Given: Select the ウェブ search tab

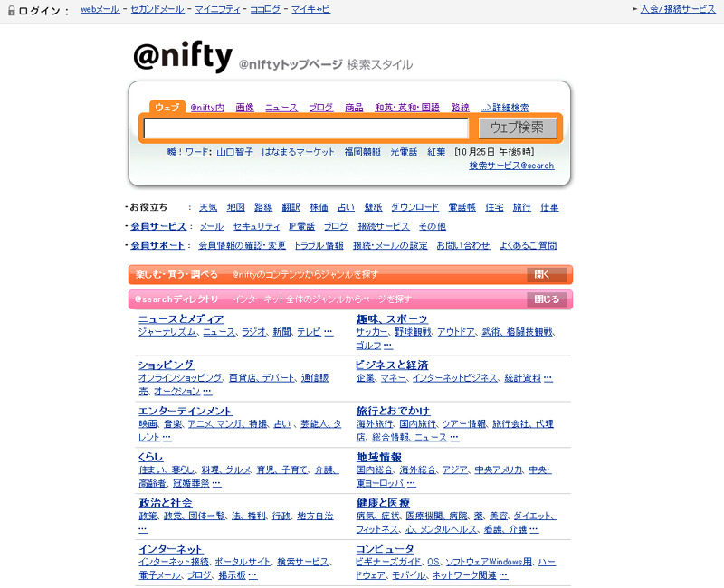Looking at the screenshot, I should pos(167,107).
